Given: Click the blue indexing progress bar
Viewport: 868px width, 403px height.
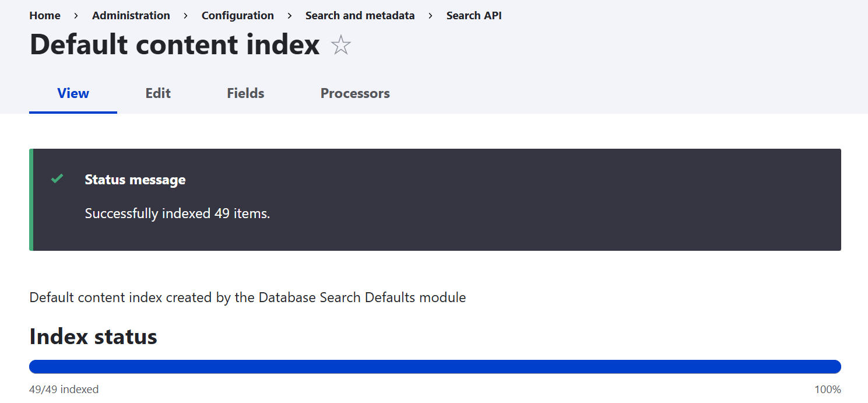Looking at the screenshot, I should point(434,366).
